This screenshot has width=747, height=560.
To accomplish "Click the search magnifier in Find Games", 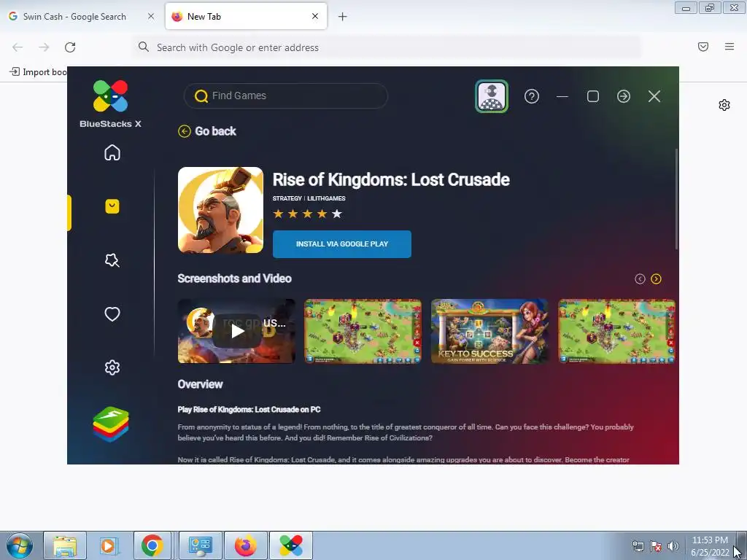I will point(201,96).
